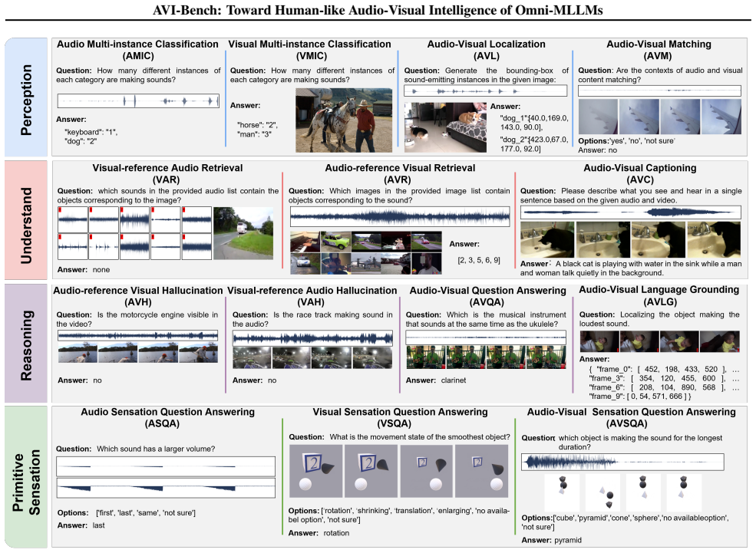Click the first boat frame in AVH

(78, 352)
